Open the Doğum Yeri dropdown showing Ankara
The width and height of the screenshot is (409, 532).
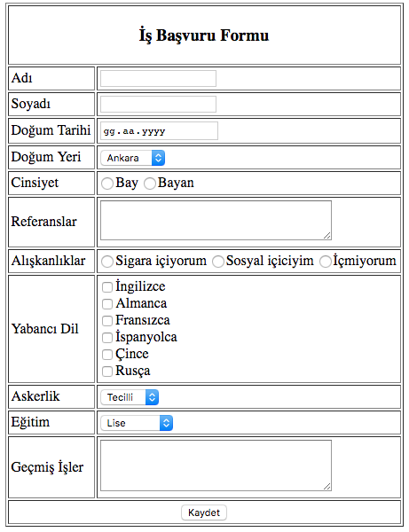point(133,158)
